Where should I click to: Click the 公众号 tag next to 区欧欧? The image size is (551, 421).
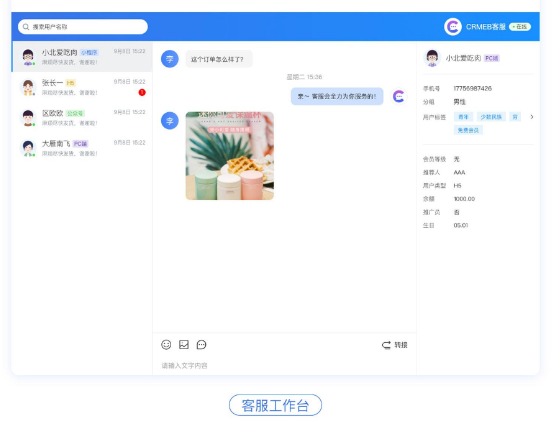click(x=75, y=114)
